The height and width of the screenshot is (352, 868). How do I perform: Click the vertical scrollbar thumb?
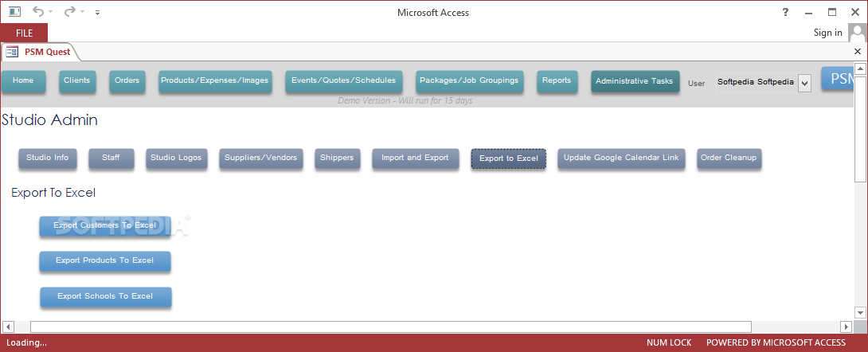(x=860, y=129)
